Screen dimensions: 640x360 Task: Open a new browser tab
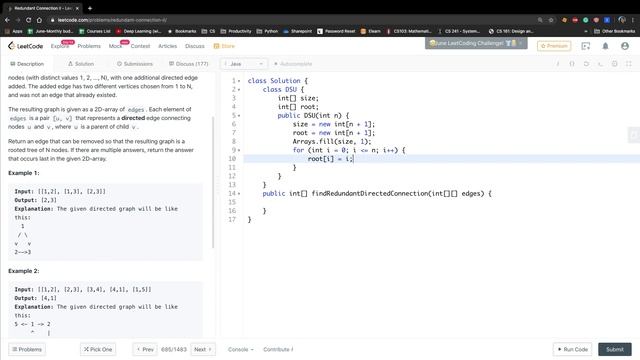(90, 8)
